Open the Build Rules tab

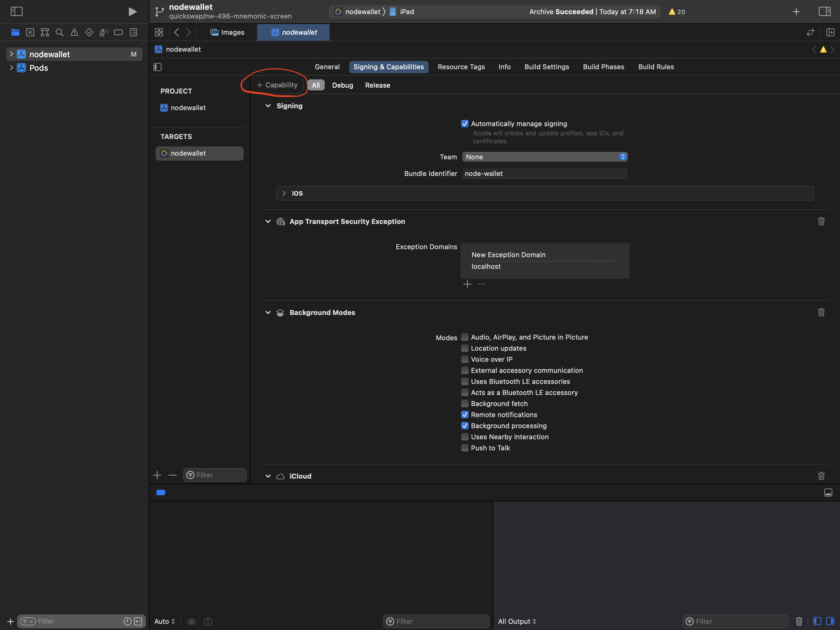click(x=656, y=67)
